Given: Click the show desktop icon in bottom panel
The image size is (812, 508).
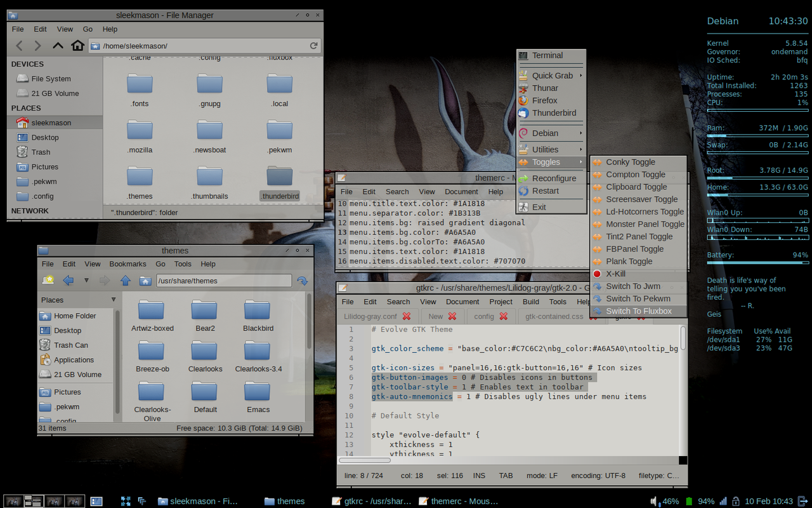Looking at the screenshot, I should click(96, 501).
